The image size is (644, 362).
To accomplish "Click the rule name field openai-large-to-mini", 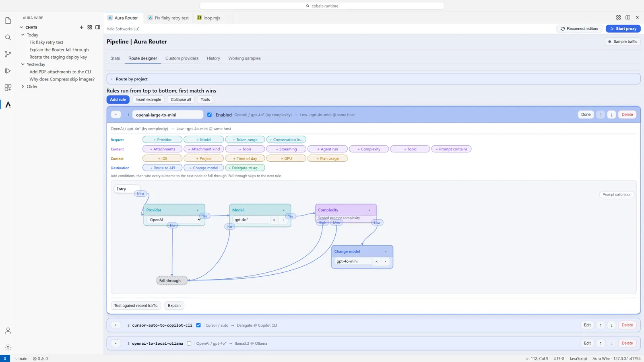I will [x=167, y=115].
